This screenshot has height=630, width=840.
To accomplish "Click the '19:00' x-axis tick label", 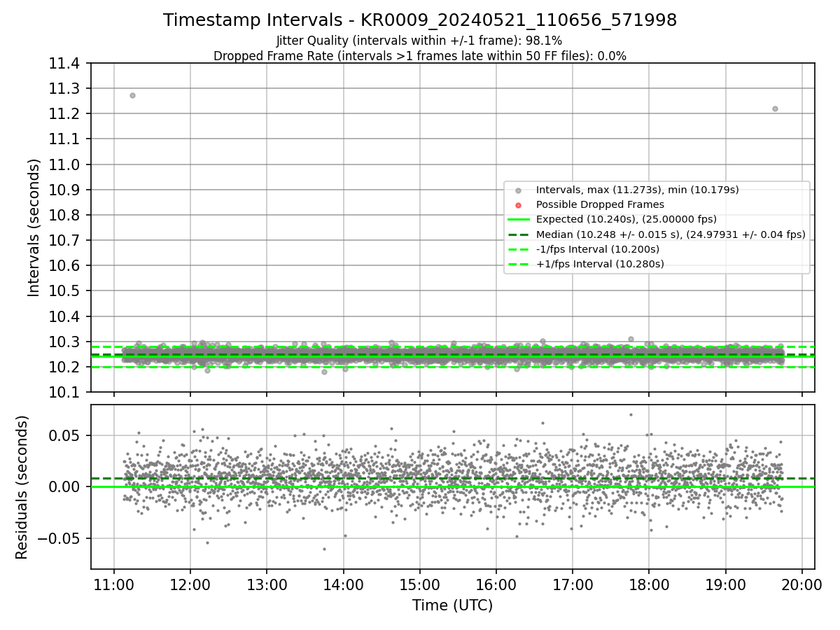I will (x=724, y=584).
